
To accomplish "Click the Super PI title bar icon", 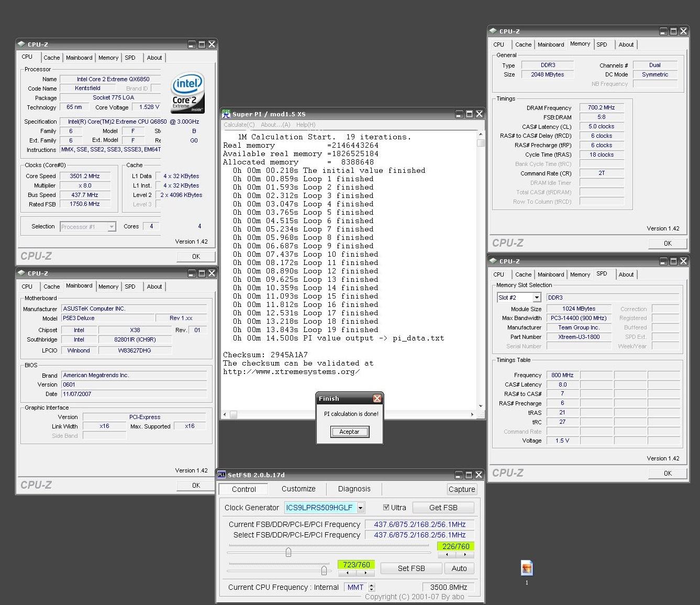I will (x=226, y=114).
